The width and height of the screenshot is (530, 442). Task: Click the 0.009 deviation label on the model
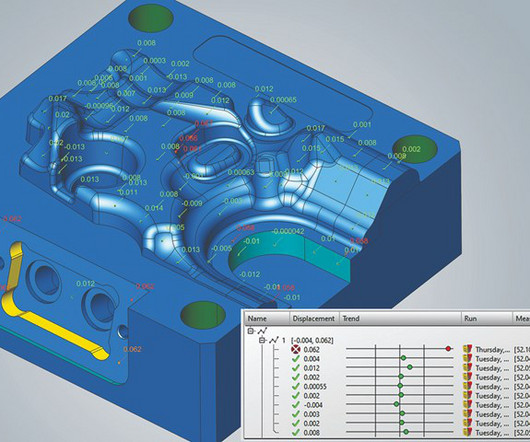coord(184,95)
